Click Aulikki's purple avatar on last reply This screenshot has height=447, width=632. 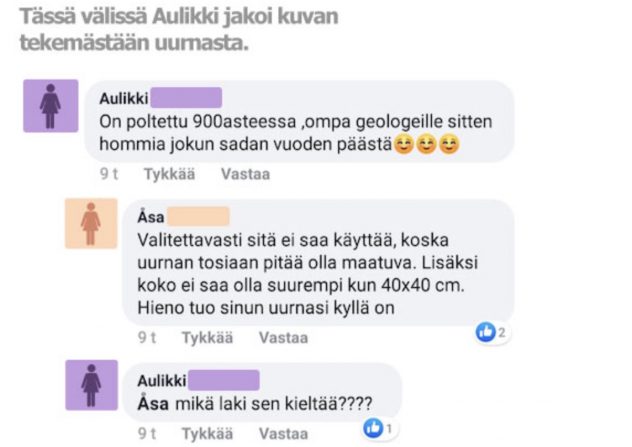(91, 385)
